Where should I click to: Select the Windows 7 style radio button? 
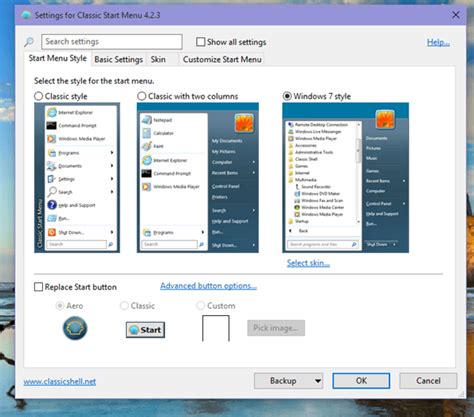287,96
